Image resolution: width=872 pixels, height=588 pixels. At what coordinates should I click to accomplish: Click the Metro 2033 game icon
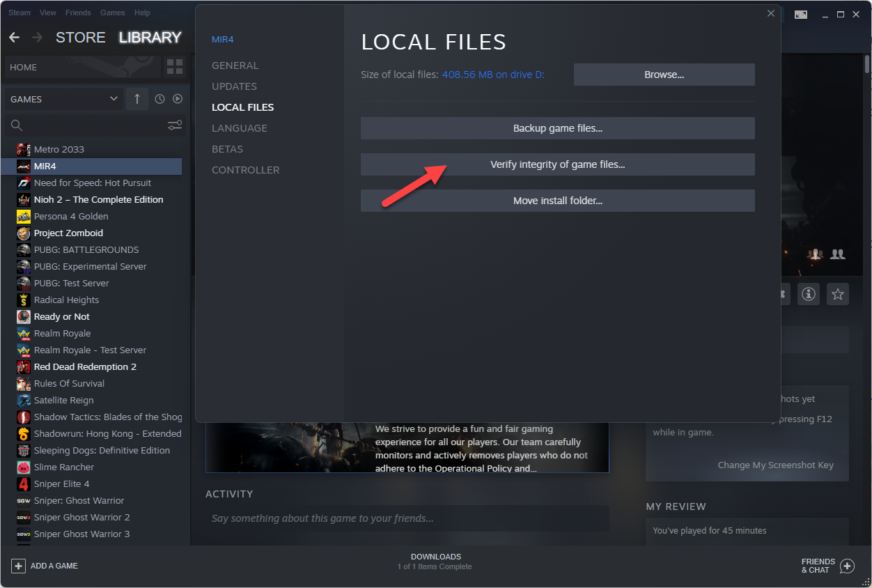(x=24, y=149)
